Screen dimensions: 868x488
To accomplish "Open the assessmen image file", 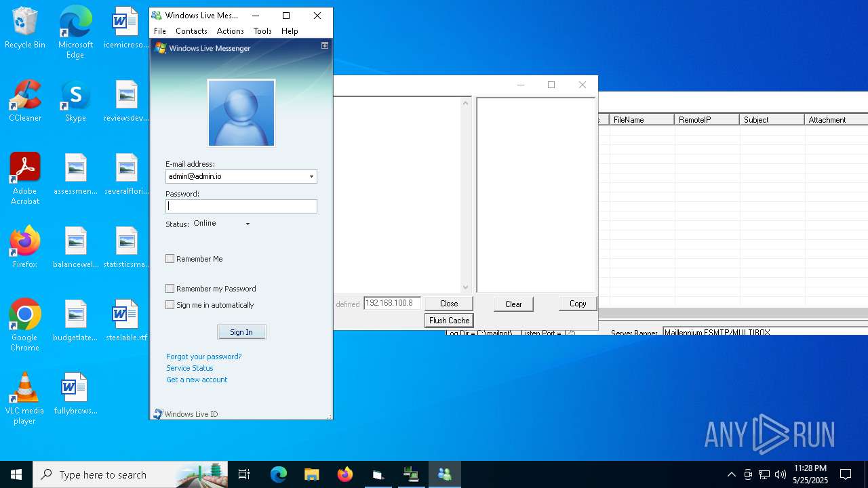I will [x=75, y=174].
